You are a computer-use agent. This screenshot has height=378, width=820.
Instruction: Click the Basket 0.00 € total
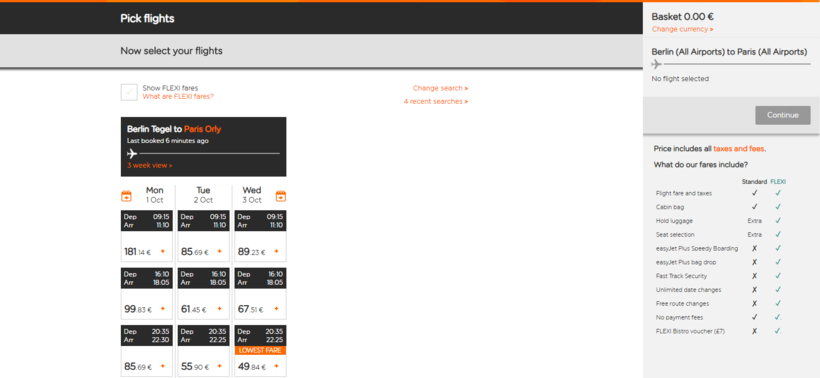[682, 17]
